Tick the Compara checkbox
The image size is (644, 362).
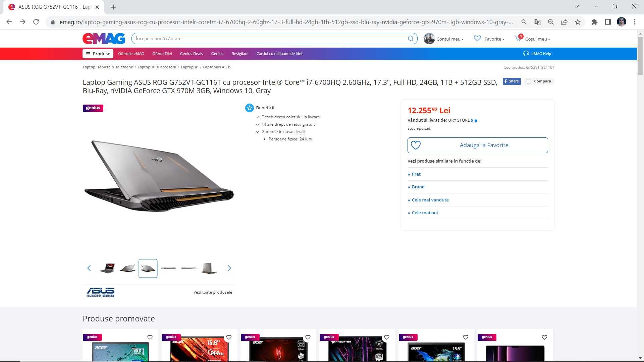pos(529,81)
